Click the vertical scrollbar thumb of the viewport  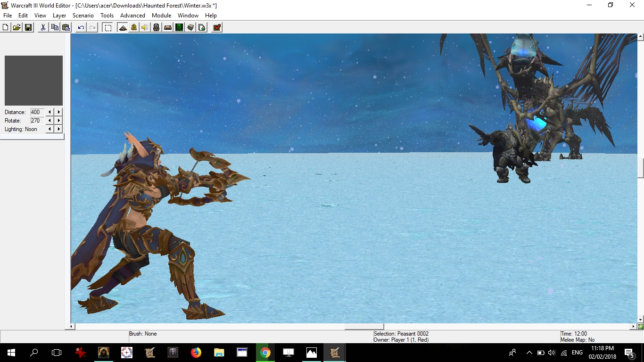pyautogui.click(x=640, y=168)
